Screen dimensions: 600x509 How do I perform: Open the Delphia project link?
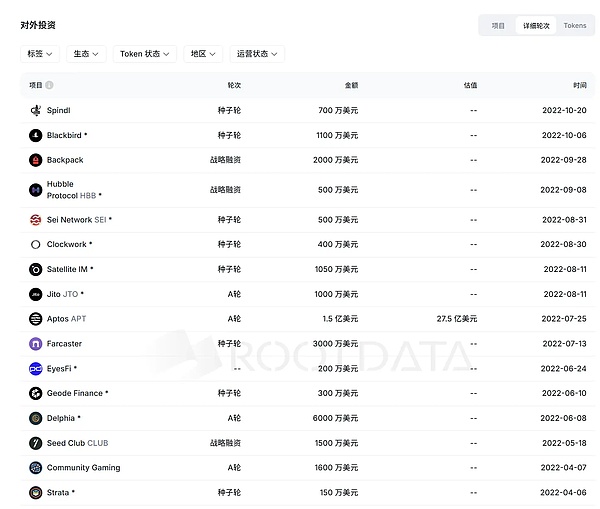pyautogui.click(x=61, y=418)
